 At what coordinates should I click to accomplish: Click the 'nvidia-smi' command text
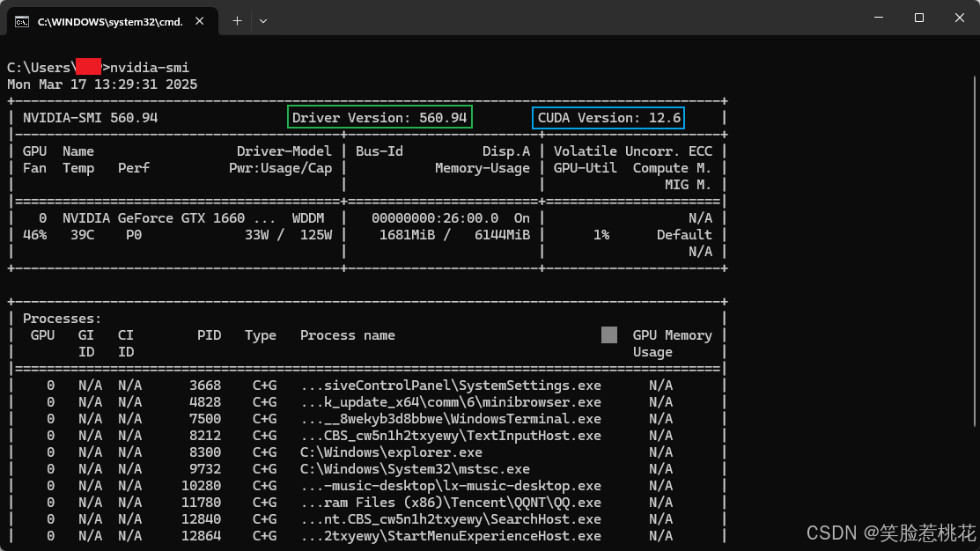point(150,68)
